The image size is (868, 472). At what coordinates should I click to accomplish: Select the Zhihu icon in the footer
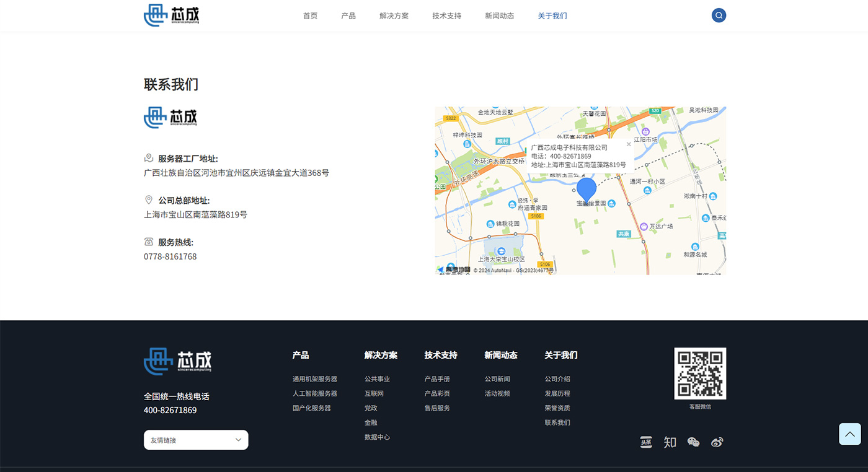tap(670, 442)
